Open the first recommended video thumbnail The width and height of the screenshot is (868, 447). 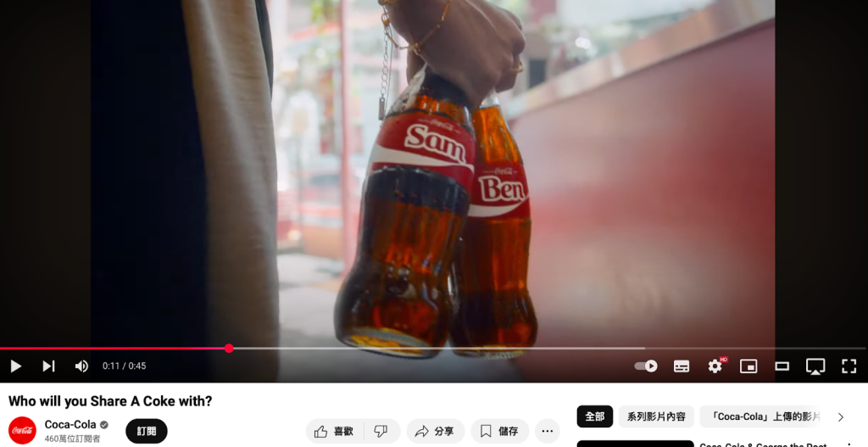click(x=635, y=444)
